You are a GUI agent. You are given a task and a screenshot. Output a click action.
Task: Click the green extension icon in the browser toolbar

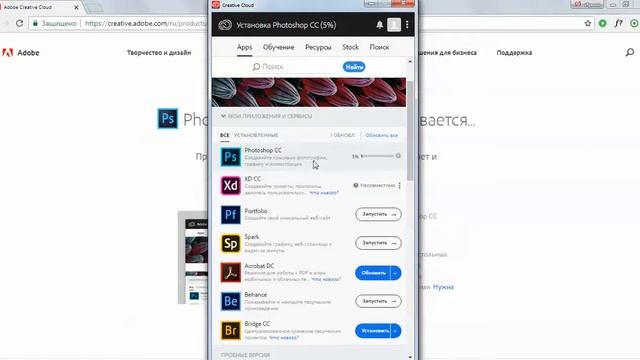(602, 23)
